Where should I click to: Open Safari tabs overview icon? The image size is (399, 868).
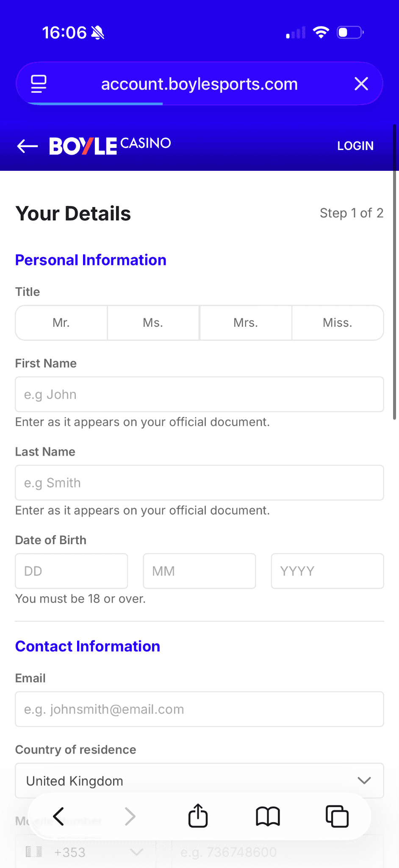pos(337,816)
